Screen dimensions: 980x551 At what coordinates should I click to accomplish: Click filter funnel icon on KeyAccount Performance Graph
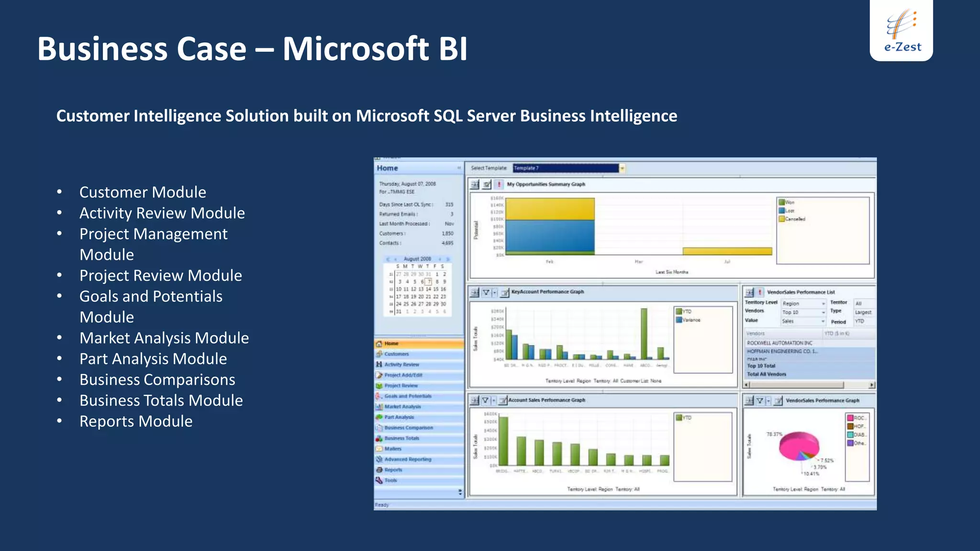tap(486, 292)
